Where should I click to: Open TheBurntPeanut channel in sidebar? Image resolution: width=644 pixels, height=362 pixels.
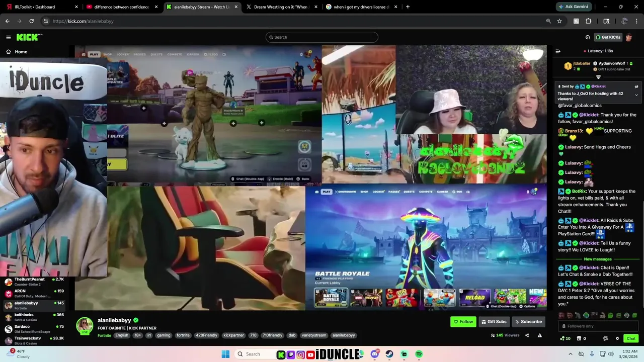(x=34, y=282)
